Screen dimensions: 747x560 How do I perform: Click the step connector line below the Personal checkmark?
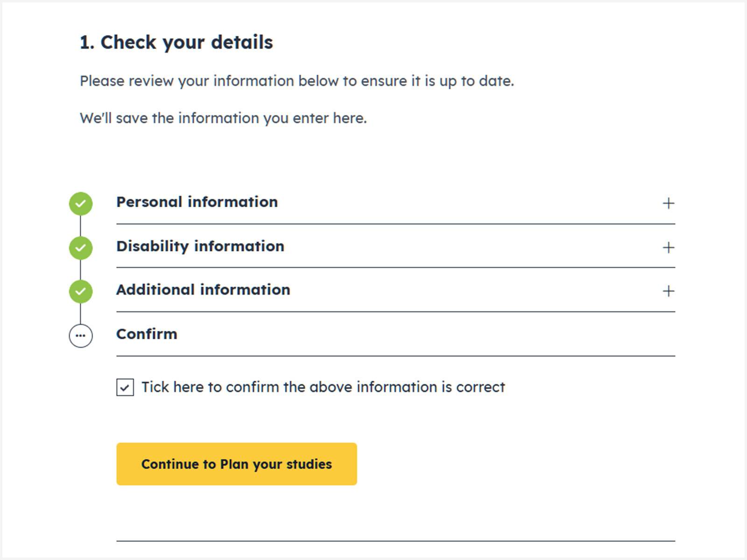pos(81,225)
